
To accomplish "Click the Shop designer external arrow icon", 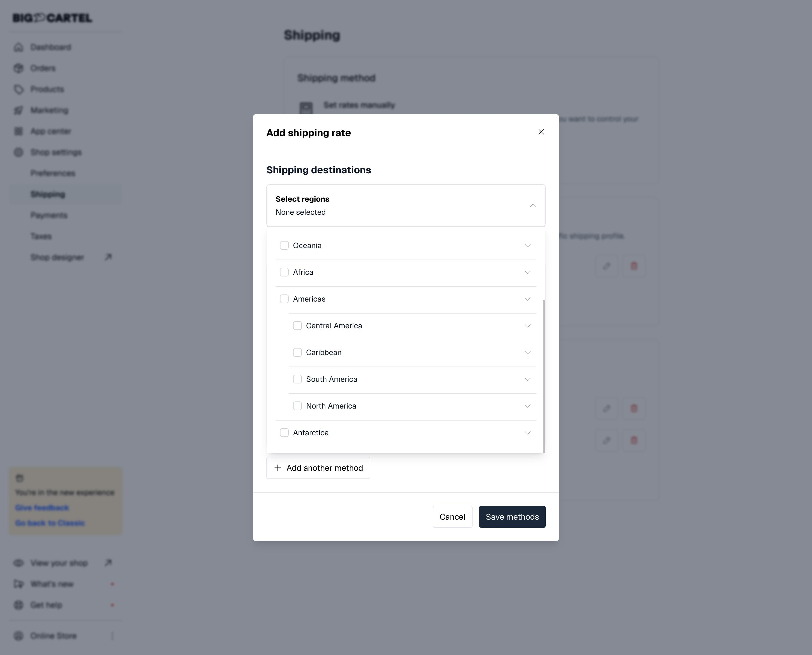I will (108, 257).
